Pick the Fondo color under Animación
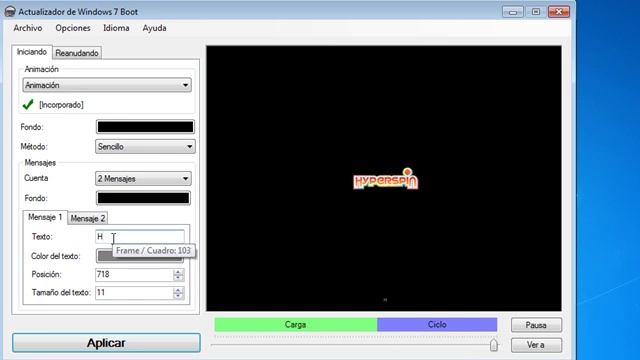This screenshot has height=360, width=640. click(x=145, y=127)
